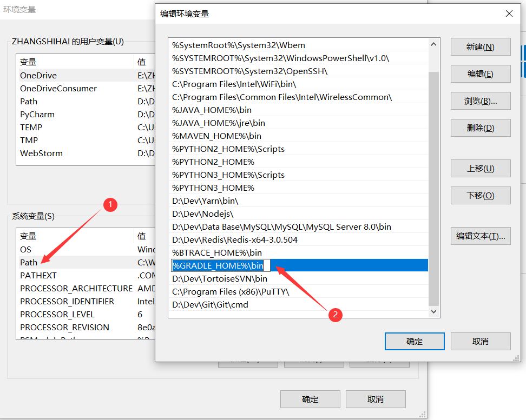This screenshot has width=526, height=420.
Task: Click the 新建(N) button
Action: click(x=480, y=47)
